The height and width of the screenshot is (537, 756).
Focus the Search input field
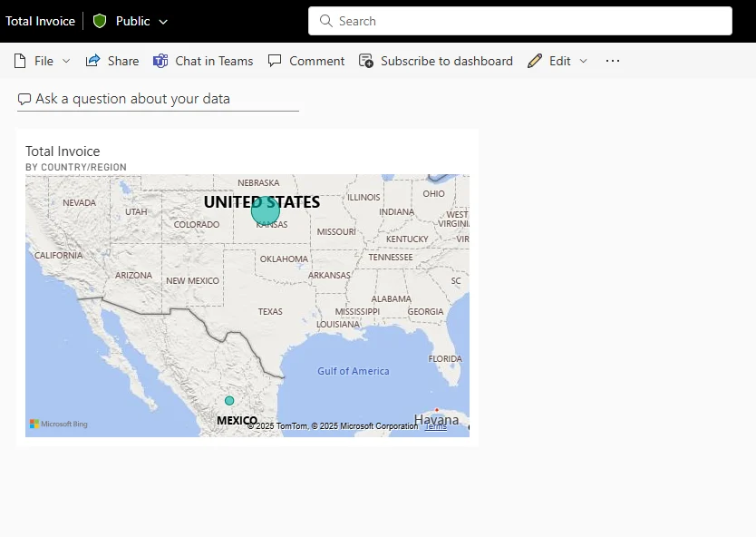(520, 21)
